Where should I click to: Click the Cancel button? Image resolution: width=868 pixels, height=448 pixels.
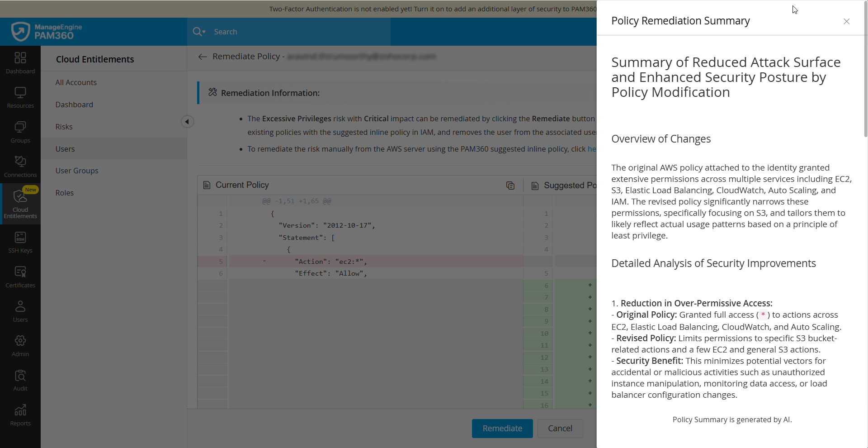(x=560, y=429)
